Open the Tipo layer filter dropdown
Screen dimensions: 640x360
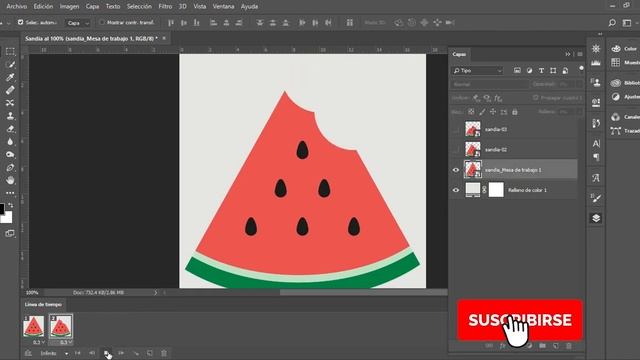click(477, 71)
